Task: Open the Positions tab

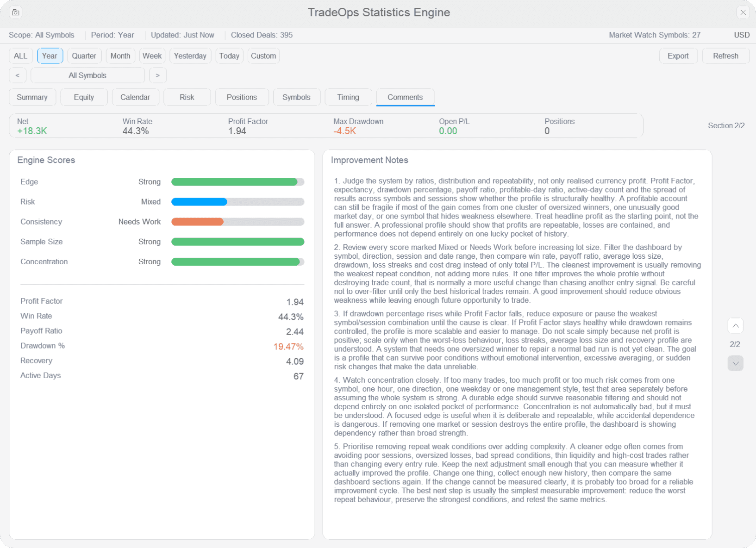Action: pos(242,97)
